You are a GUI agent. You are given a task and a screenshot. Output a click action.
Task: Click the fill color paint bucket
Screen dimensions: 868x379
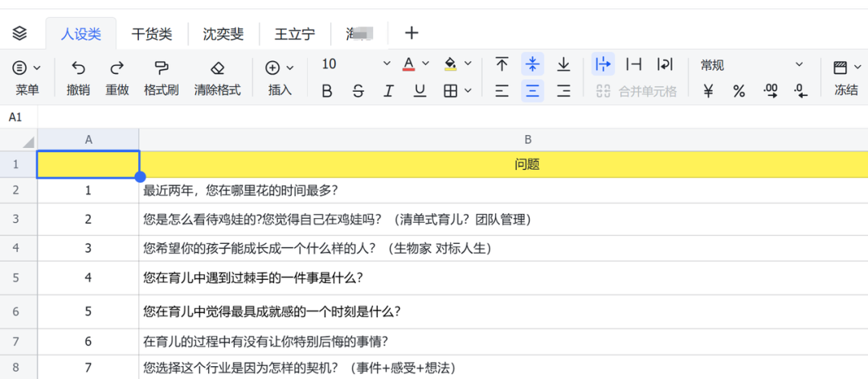450,64
